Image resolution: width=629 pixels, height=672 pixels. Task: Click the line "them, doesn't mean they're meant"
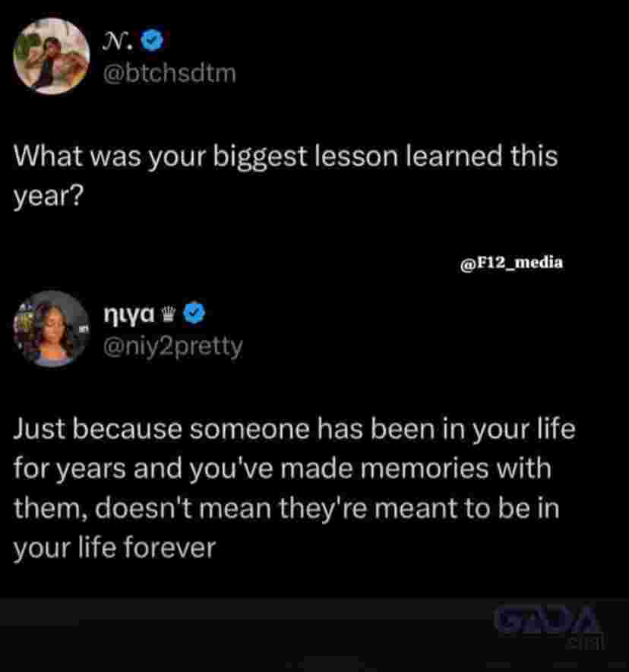pyautogui.click(x=286, y=509)
